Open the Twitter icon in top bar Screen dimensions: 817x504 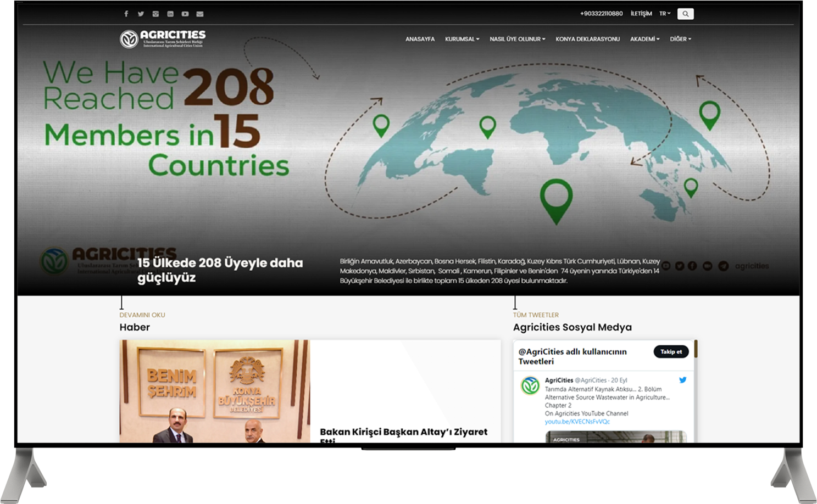141,14
